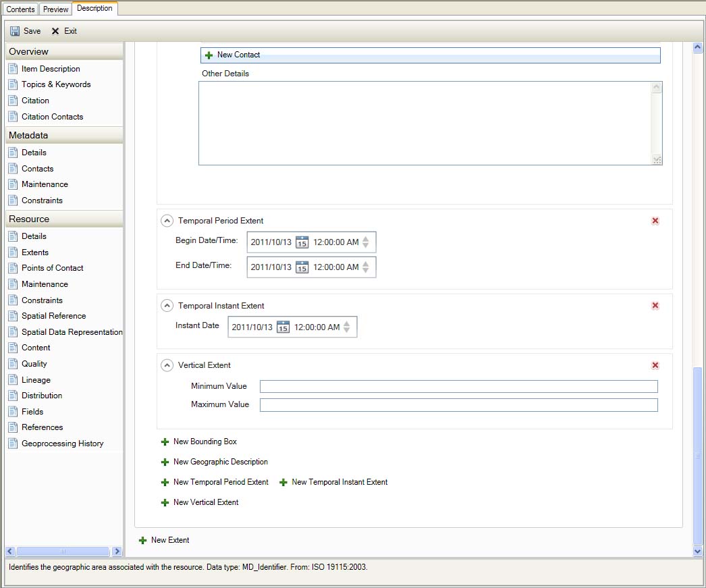Image resolution: width=706 pixels, height=588 pixels.
Task: Click the New Extent link
Action: click(x=169, y=540)
